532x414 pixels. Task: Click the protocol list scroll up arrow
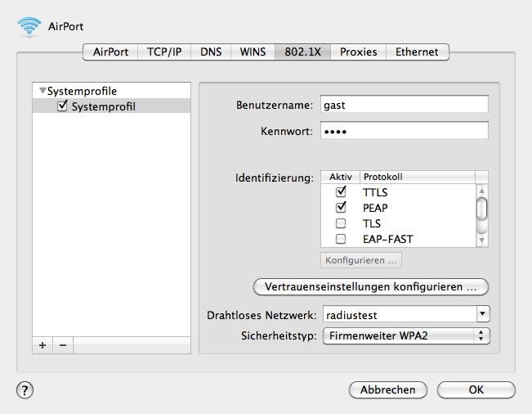(481, 191)
